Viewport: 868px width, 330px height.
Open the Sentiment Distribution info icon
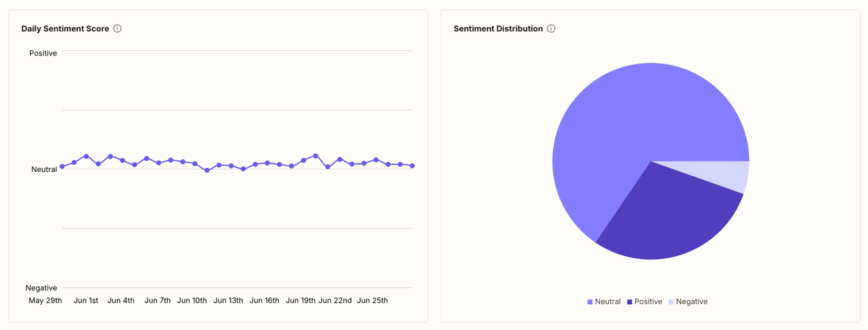551,29
